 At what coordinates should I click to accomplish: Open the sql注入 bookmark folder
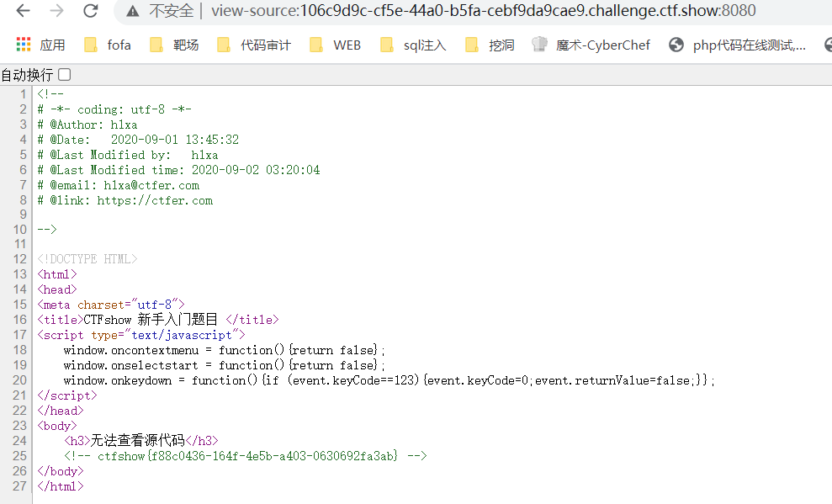pyautogui.click(x=413, y=45)
